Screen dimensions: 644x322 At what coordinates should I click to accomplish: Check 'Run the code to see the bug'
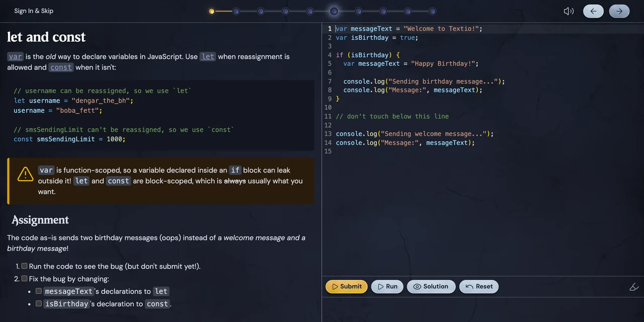coord(24,266)
